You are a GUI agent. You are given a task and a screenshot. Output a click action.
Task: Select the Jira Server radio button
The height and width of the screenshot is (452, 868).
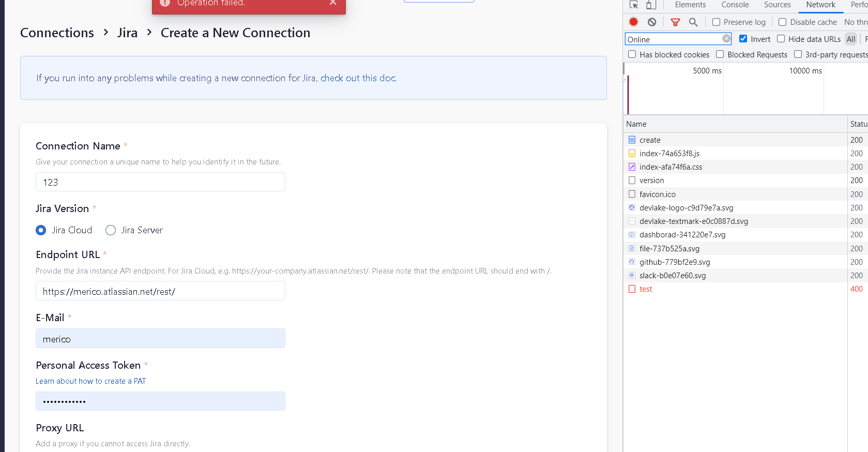(x=111, y=230)
